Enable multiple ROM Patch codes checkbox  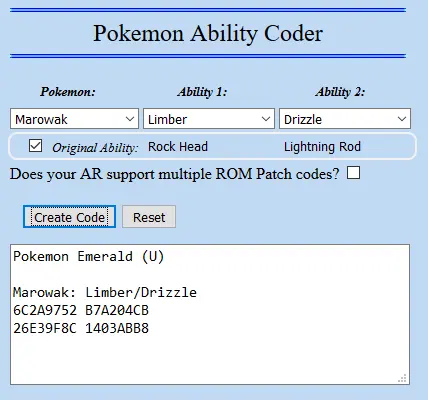(x=353, y=173)
